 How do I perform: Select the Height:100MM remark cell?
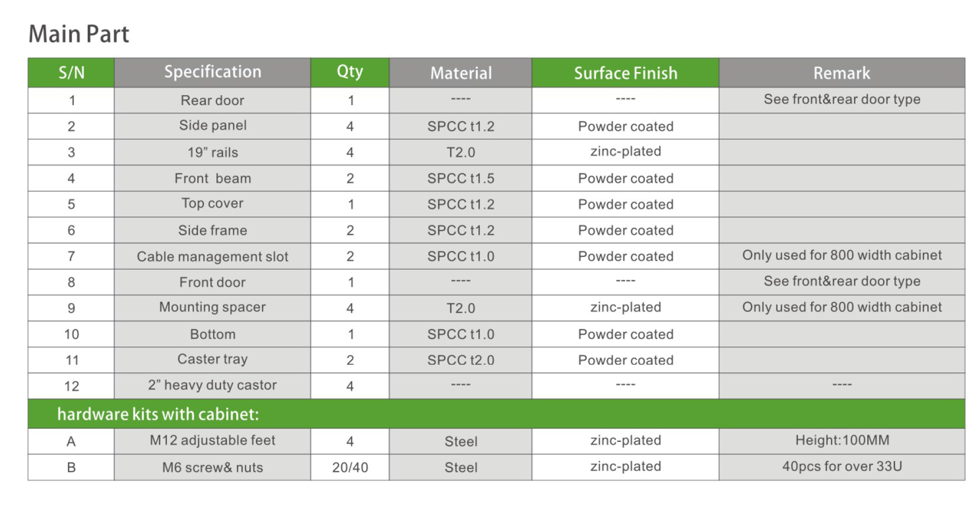tap(842, 440)
